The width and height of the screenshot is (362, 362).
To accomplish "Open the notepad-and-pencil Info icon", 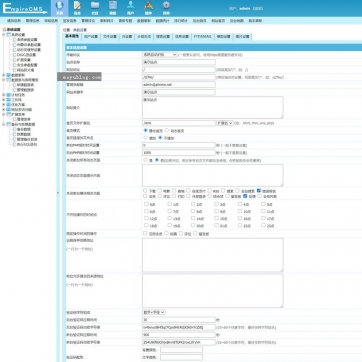I will (x=77, y=8).
